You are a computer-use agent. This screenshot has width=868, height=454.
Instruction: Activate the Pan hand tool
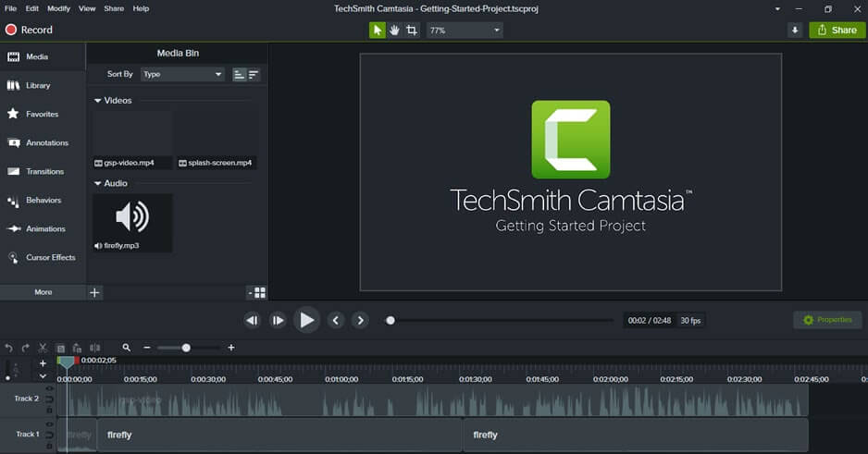point(394,31)
